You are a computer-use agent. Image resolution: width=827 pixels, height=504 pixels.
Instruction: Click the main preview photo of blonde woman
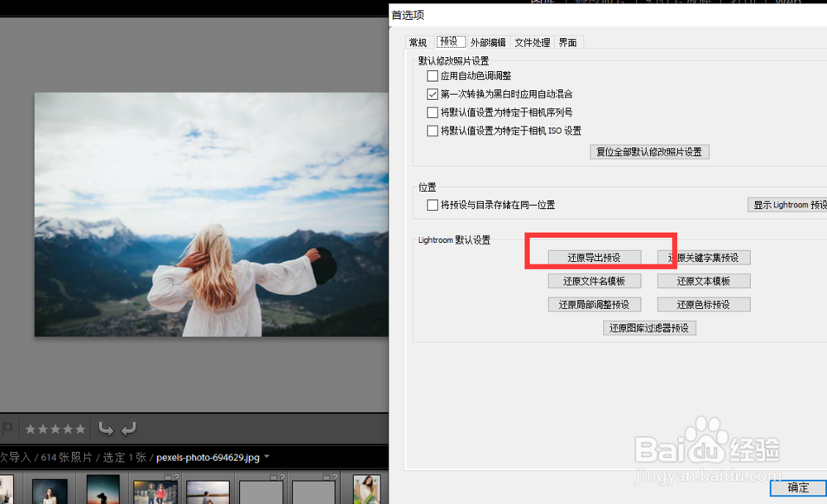211,215
